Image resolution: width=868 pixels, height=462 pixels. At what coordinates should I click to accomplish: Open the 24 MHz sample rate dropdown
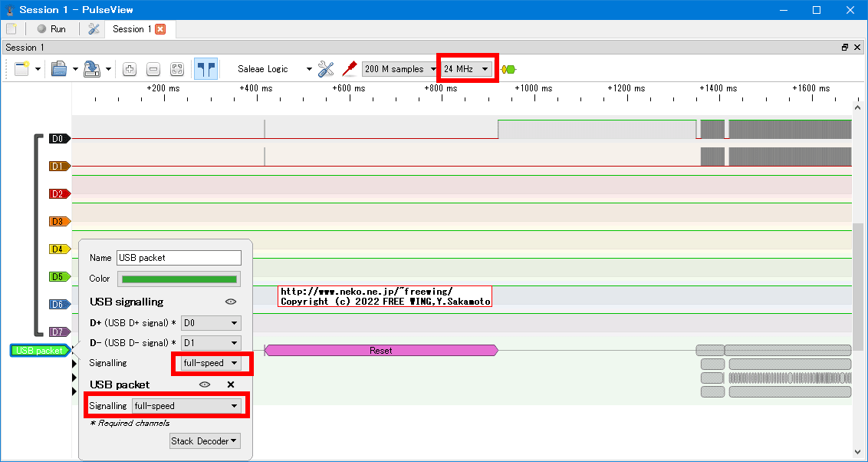coord(466,69)
